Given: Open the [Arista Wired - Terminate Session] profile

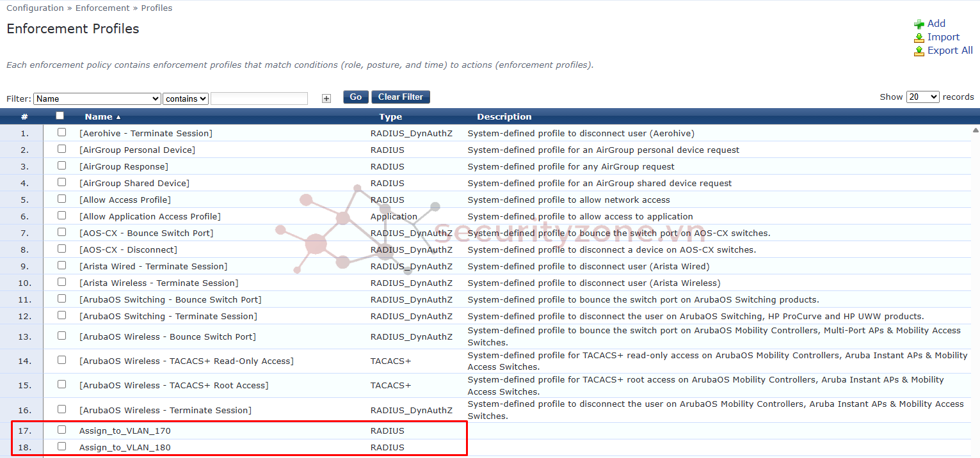Looking at the screenshot, I should [x=153, y=267].
